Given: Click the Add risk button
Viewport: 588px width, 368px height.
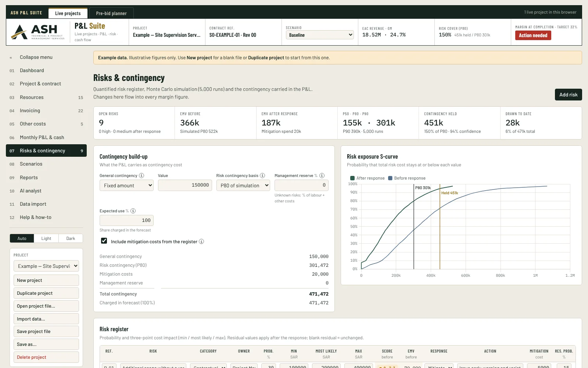Looking at the screenshot, I should point(568,95).
